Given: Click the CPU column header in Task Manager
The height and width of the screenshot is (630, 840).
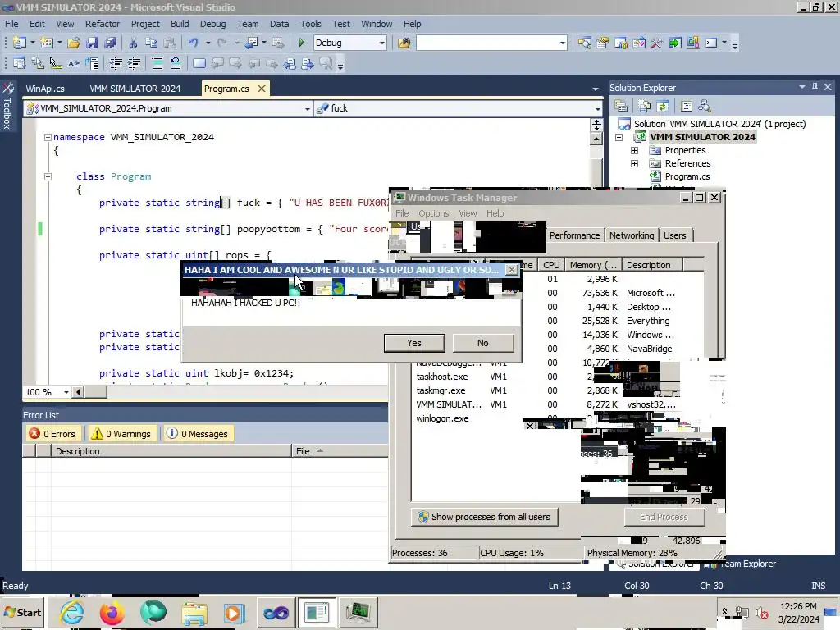Looking at the screenshot, I should click(x=550, y=265).
